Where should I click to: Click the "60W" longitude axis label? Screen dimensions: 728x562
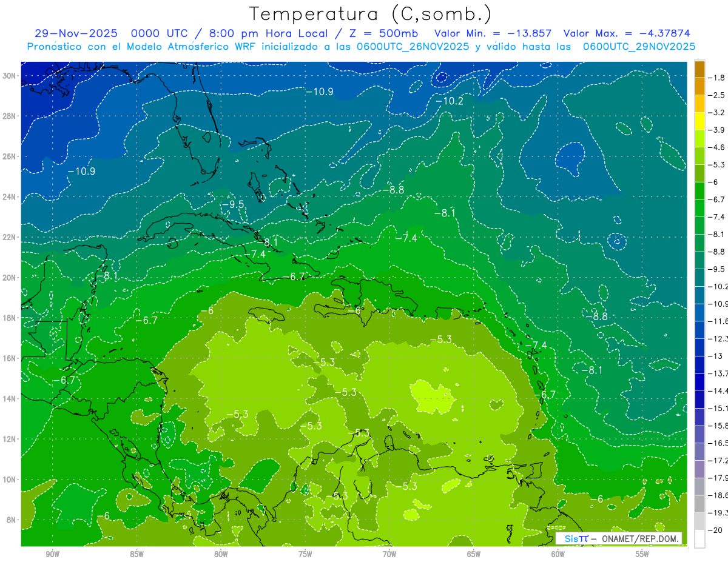558,554
